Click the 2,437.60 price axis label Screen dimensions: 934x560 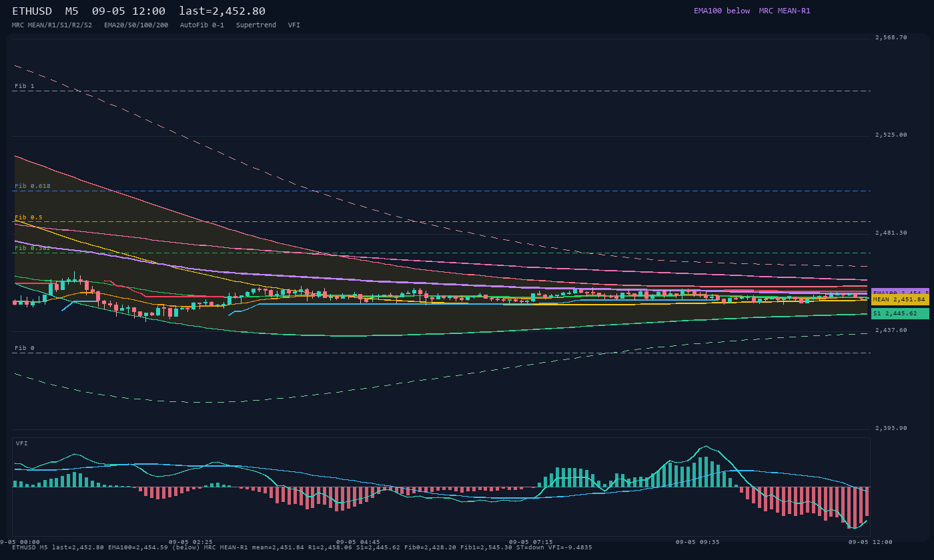(x=891, y=330)
